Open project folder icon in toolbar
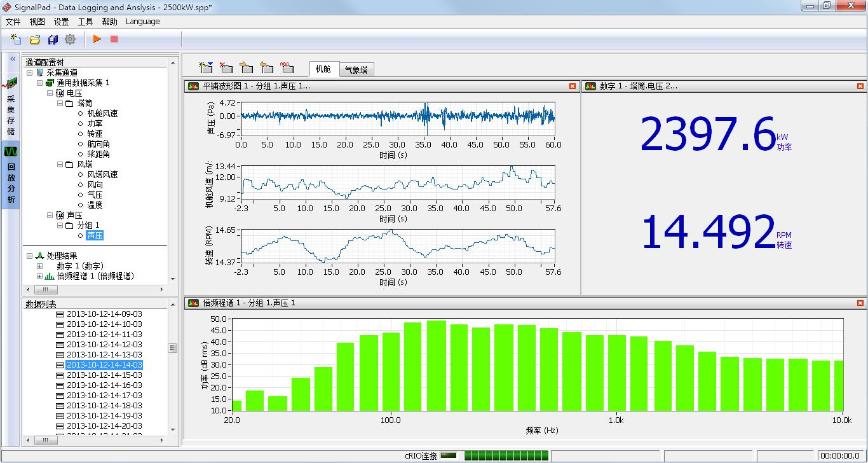868x463 pixels. tap(35, 39)
